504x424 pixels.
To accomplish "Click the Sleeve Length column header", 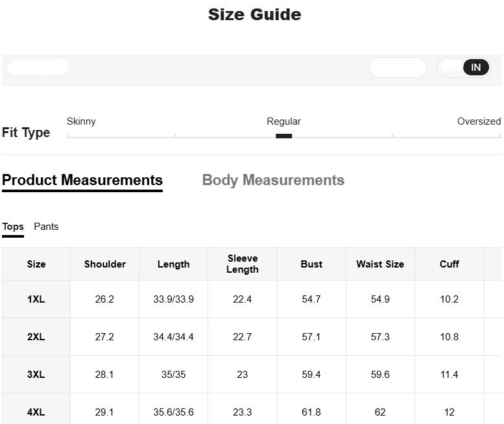I will coord(243,264).
